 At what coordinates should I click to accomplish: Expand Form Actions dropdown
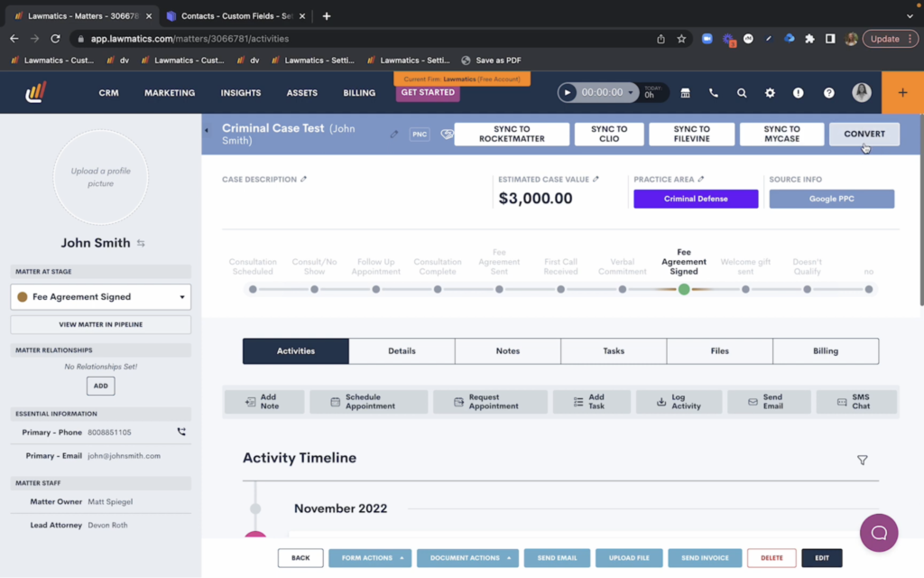(370, 558)
